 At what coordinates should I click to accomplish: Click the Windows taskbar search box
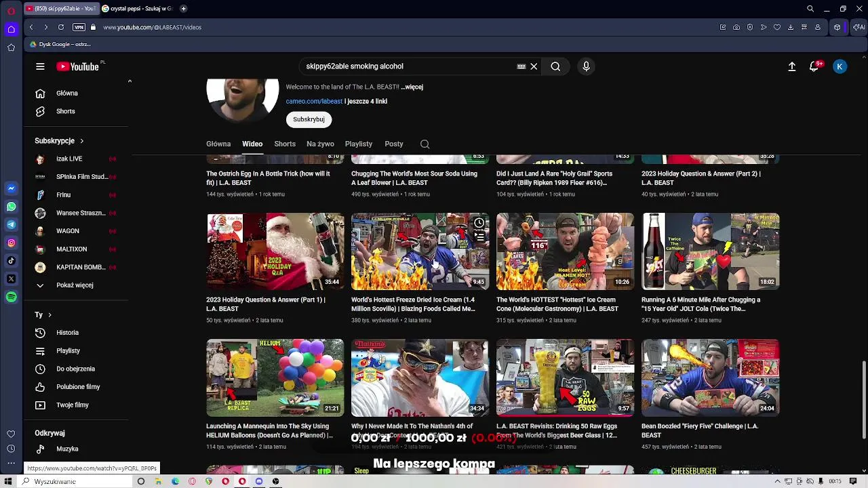pos(75,481)
